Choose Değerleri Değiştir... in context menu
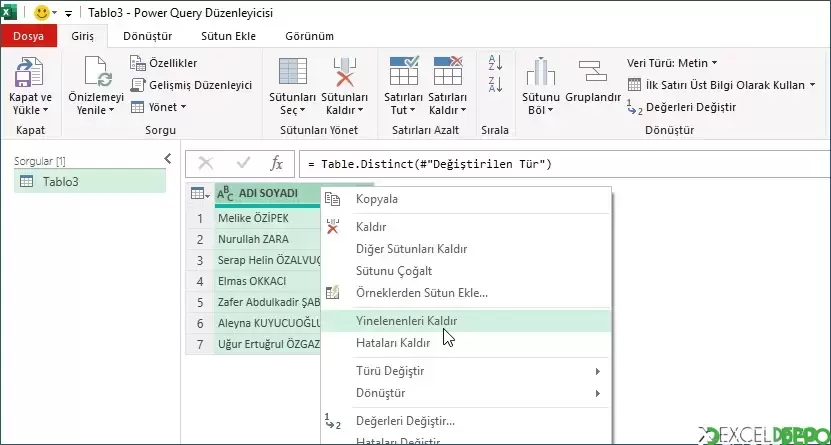831x445 pixels. pyautogui.click(x=466, y=422)
